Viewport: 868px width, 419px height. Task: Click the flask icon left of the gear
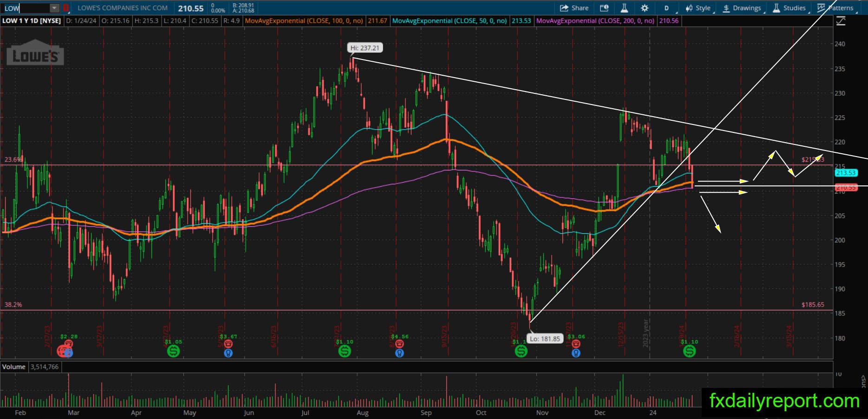point(624,8)
